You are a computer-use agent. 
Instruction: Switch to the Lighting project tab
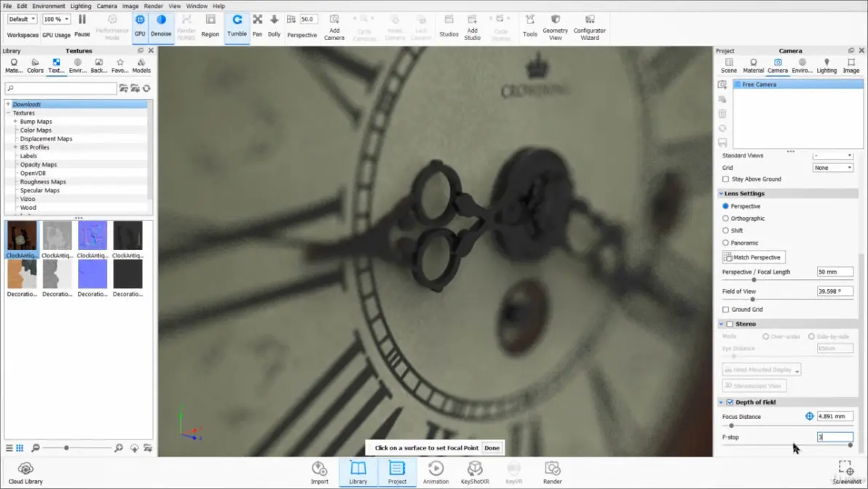(826, 66)
